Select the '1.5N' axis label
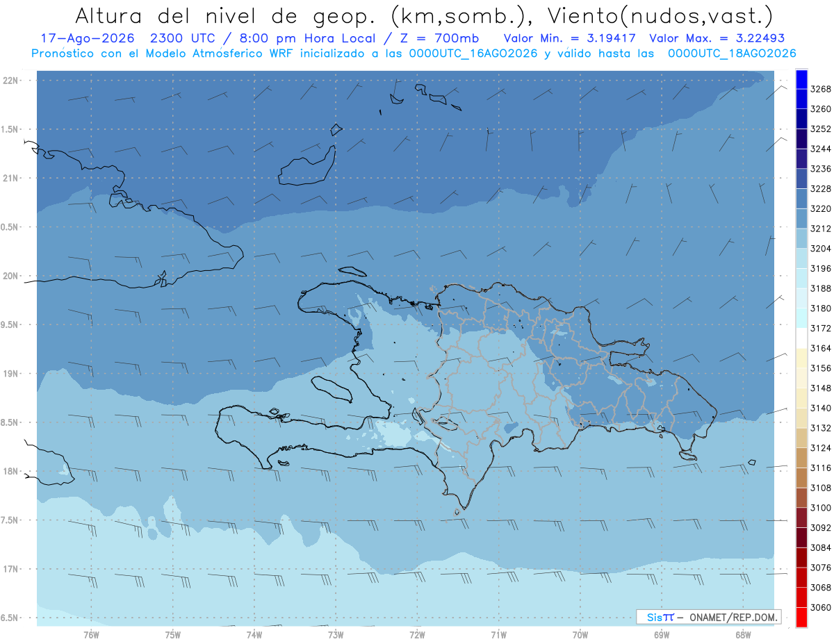834x644 pixels. pyautogui.click(x=9, y=129)
